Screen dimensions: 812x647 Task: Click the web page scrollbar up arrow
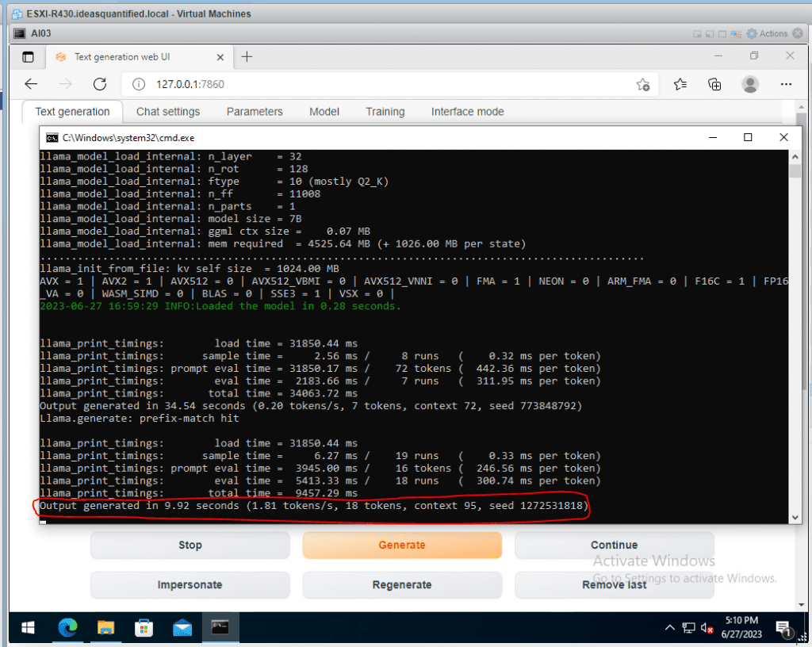(x=802, y=106)
